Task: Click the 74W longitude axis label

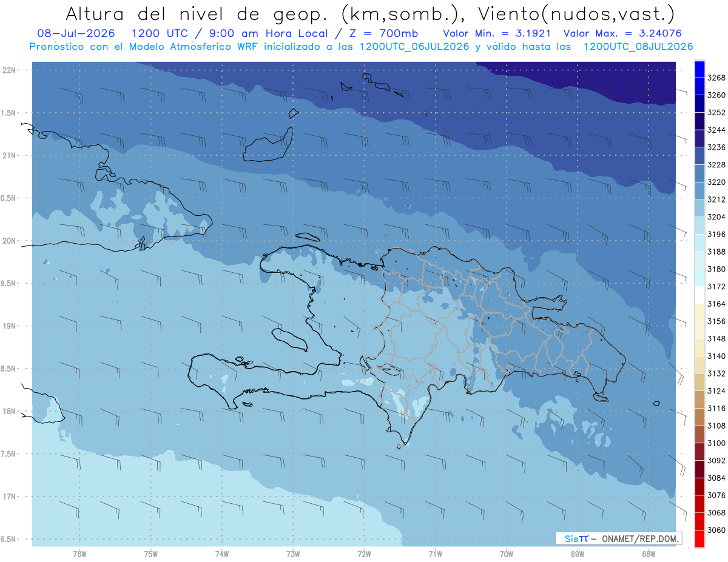Action: (222, 554)
